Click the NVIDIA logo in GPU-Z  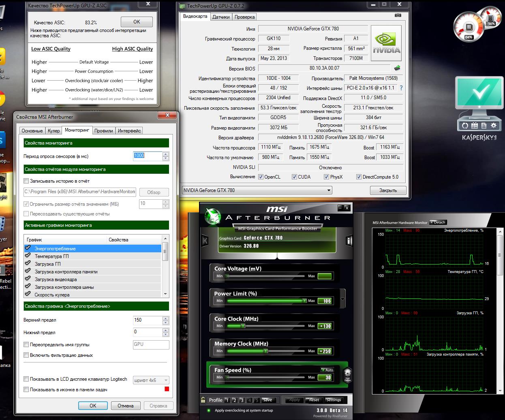coord(386,43)
